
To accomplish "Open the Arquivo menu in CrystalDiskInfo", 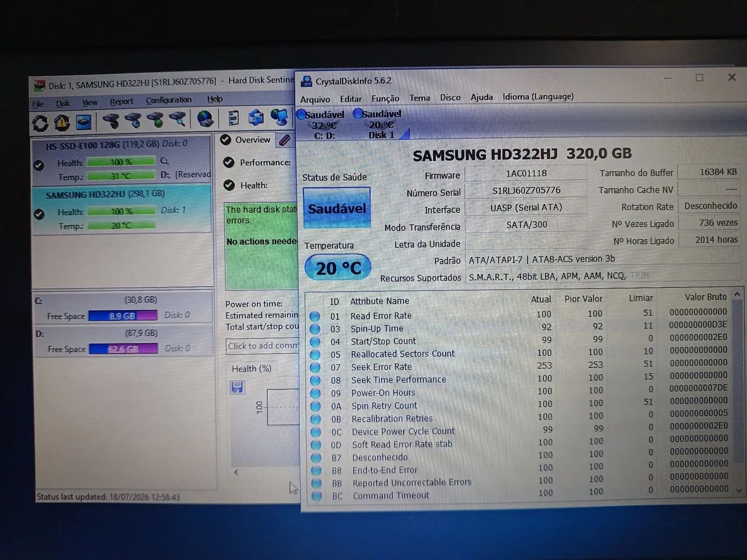I will 315,99.
